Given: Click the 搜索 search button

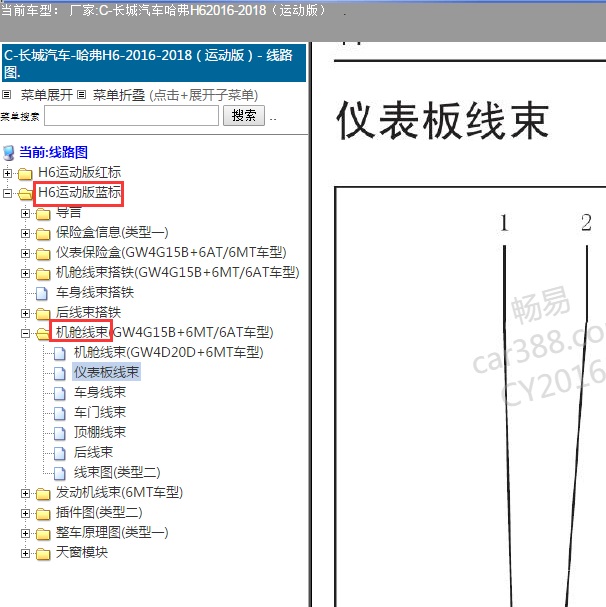Looking at the screenshot, I should (244, 115).
